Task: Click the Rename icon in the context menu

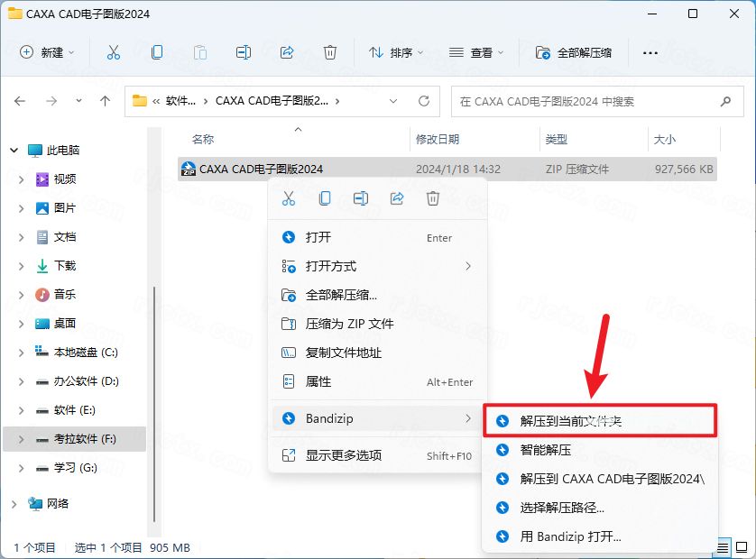Action: tap(361, 197)
